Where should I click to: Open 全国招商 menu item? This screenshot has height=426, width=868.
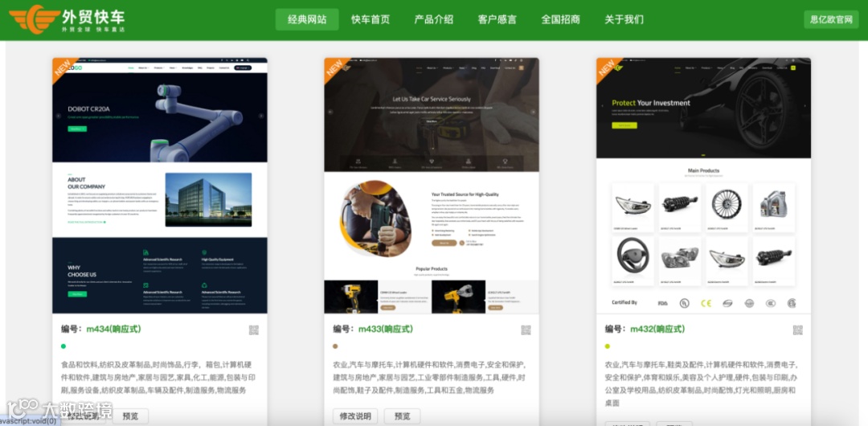(560, 19)
